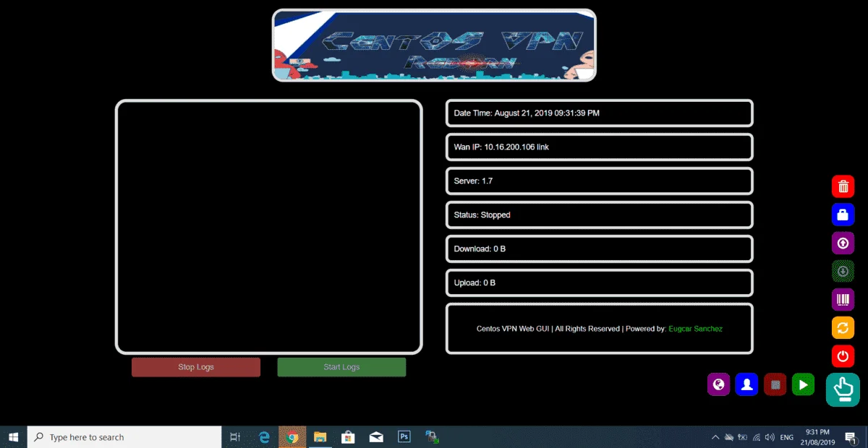The height and width of the screenshot is (448, 868).
Task: Click the purple barcode icon
Action: 843,300
